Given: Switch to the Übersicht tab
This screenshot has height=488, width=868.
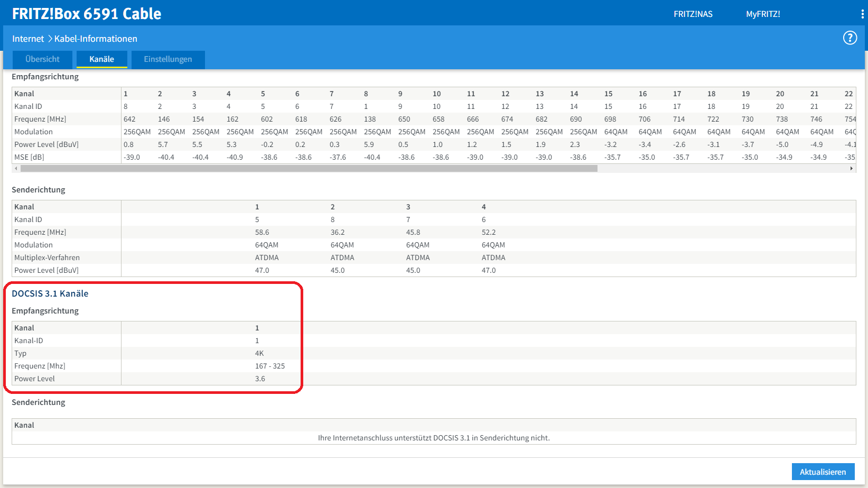Looking at the screenshot, I should point(42,59).
